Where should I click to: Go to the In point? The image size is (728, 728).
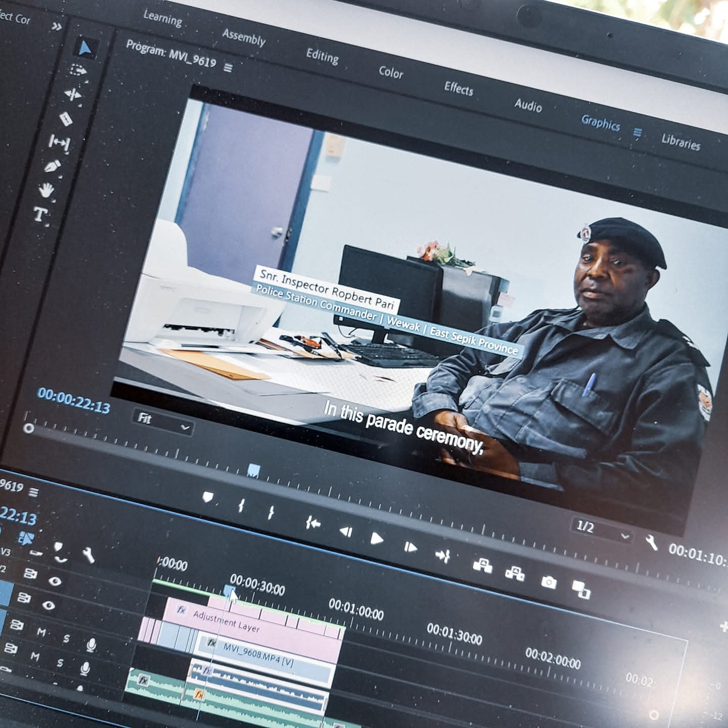click(x=313, y=523)
